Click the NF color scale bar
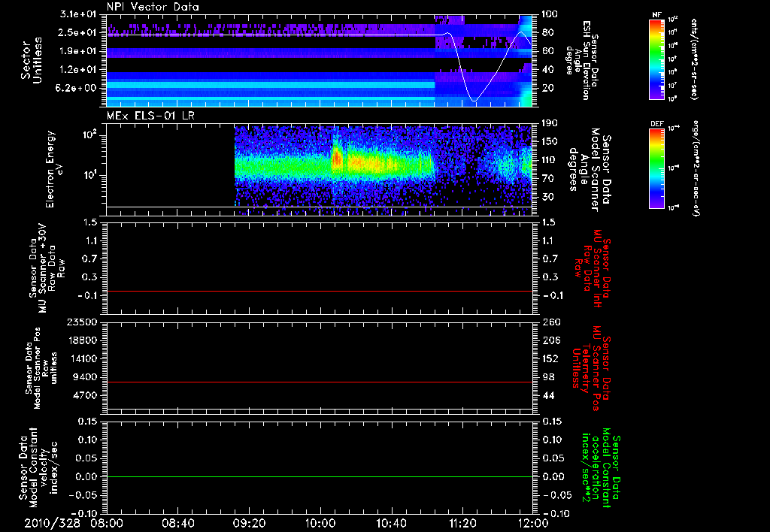Image resolution: width=770 pixels, height=532 pixels. [x=656, y=59]
